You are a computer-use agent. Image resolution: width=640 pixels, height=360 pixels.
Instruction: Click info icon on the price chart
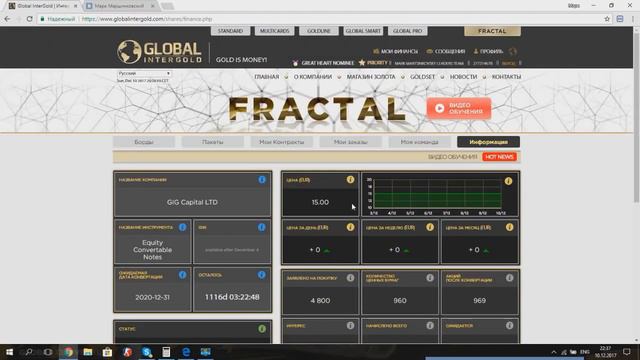pos(508,181)
